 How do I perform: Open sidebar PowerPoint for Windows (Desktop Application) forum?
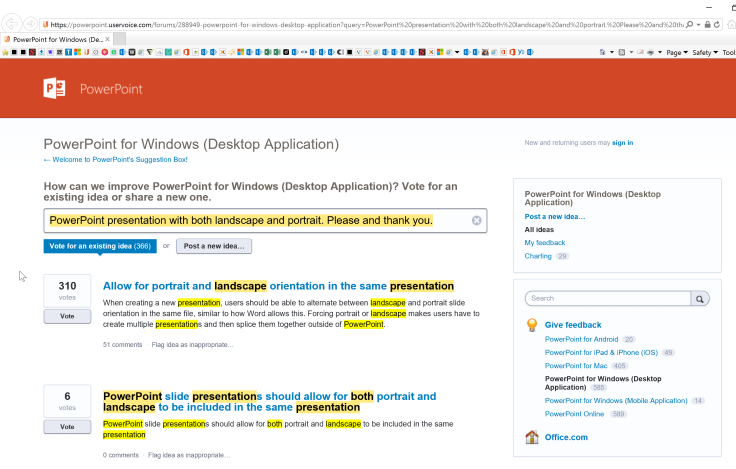603,383
